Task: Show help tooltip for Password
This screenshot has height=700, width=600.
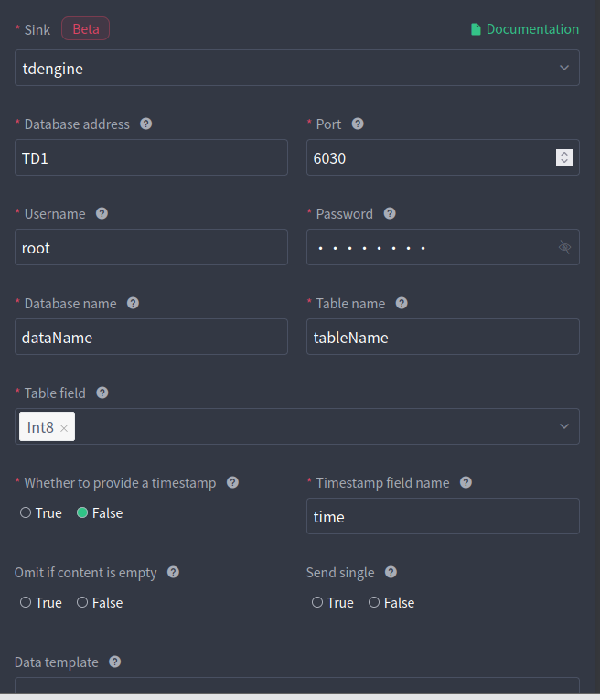Action: [x=390, y=213]
